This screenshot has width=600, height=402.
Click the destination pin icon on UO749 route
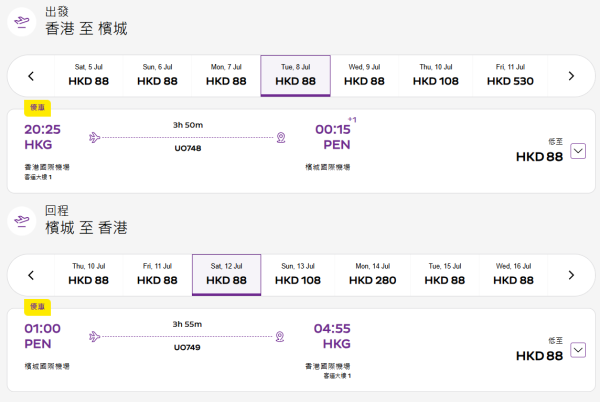click(x=280, y=337)
